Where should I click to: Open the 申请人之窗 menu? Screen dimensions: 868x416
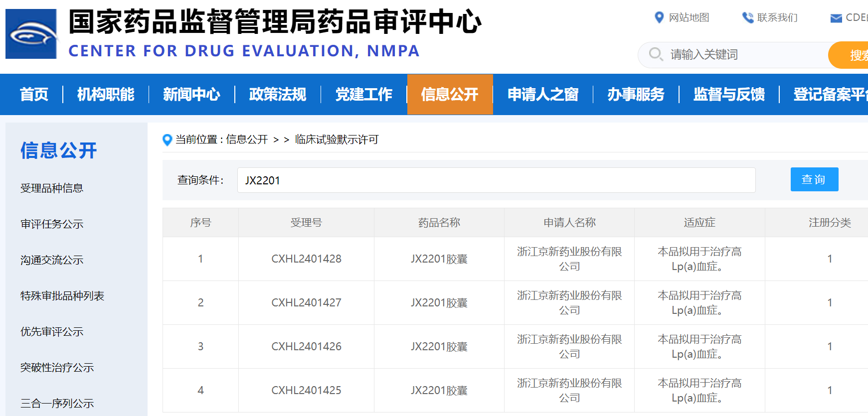542,94
